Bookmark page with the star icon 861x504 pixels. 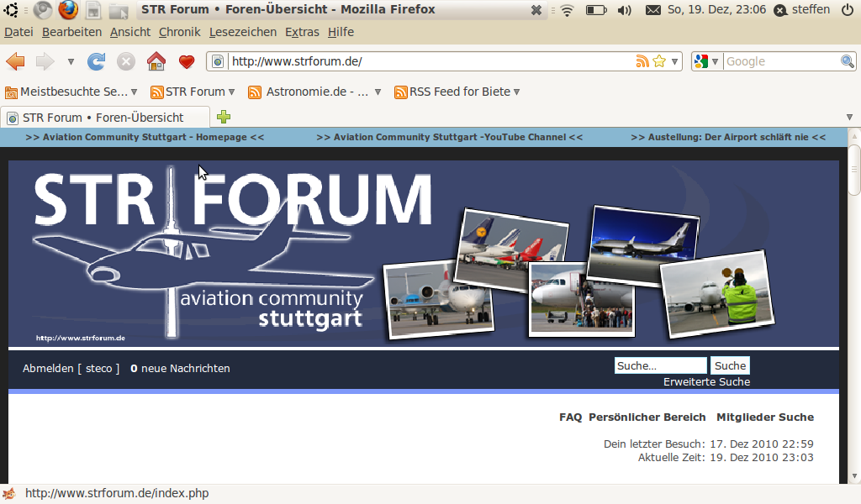click(659, 61)
